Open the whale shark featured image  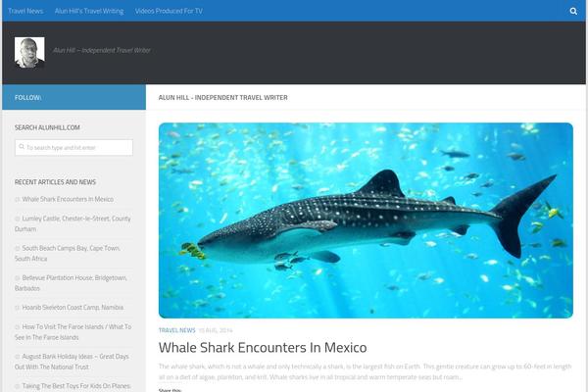coord(366,220)
